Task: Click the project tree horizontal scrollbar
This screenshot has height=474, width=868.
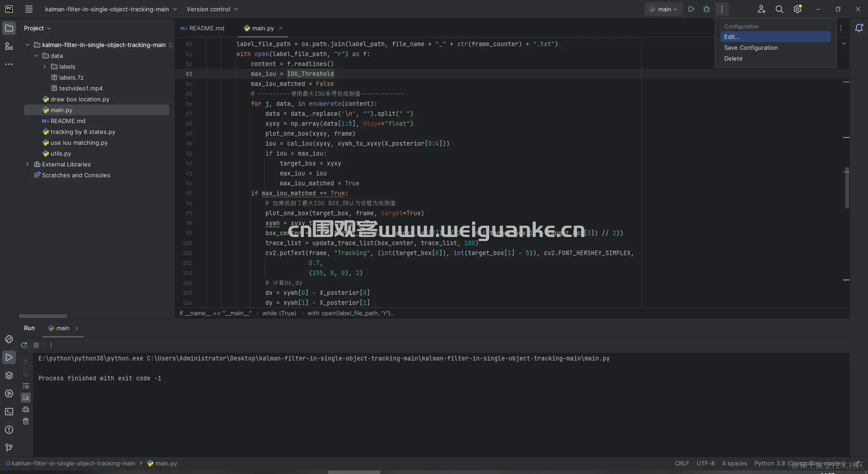Action: (x=43, y=316)
